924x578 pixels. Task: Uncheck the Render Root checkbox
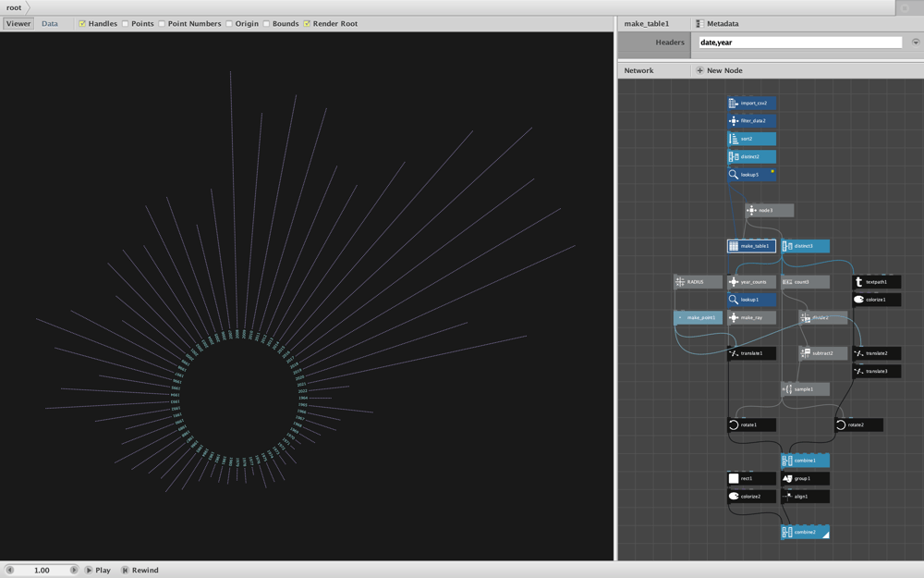point(307,24)
